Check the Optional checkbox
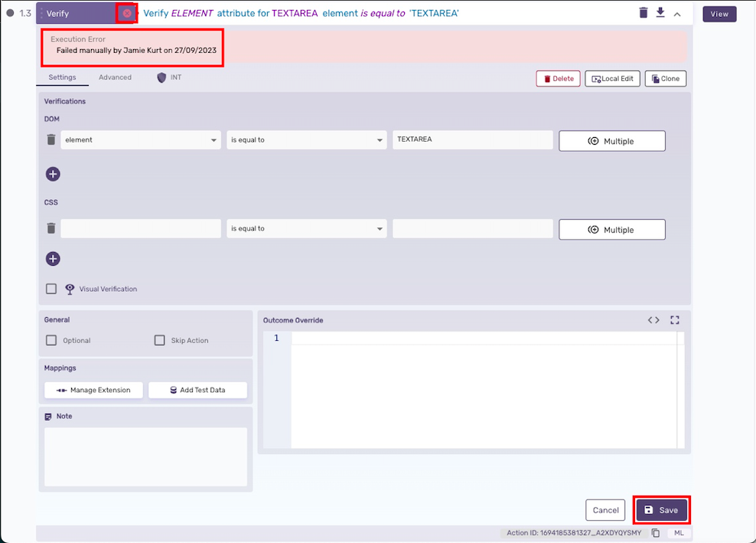This screenshot has height=543, width=756. [51, 340]
